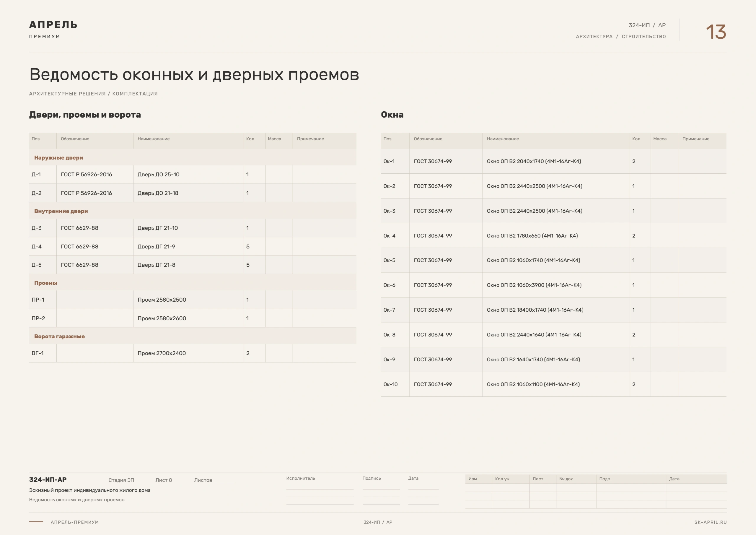This screenshot has height=535, width=756.
Task: Click "Окно ОП В2 1060x1100 (4М1-16Аг-К4)"
Action: pos(533,384)
